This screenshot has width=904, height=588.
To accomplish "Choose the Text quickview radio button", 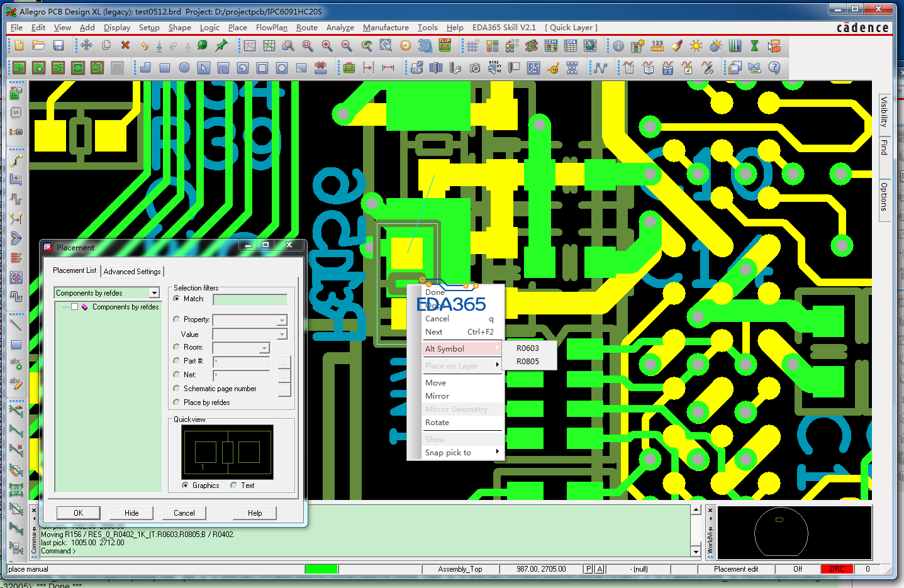I will (234, 485).
